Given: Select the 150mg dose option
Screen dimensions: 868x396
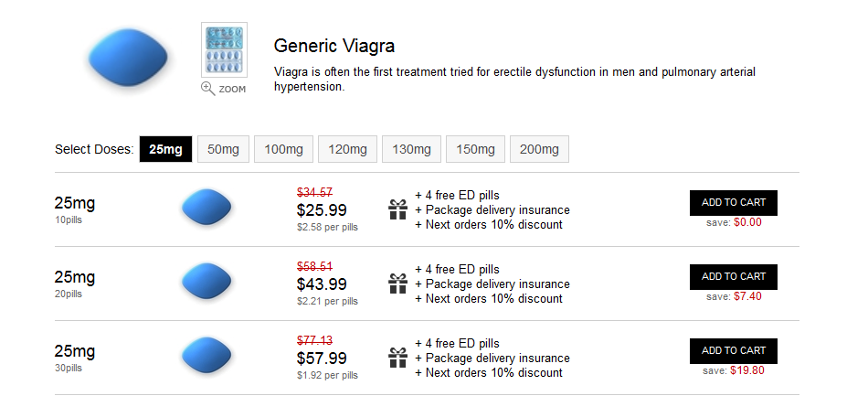Looking at the screenshot, I should (x=475, y=149).
